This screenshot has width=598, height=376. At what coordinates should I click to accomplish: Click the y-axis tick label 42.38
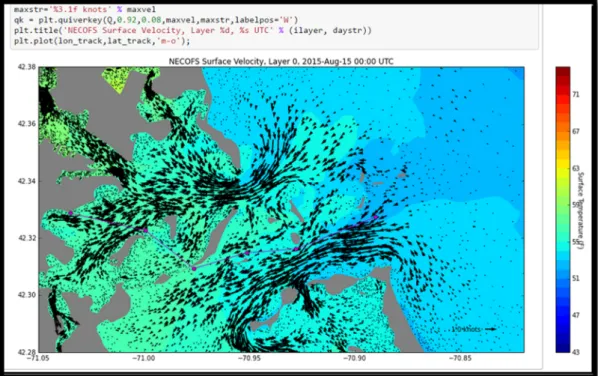pos(27,67)
